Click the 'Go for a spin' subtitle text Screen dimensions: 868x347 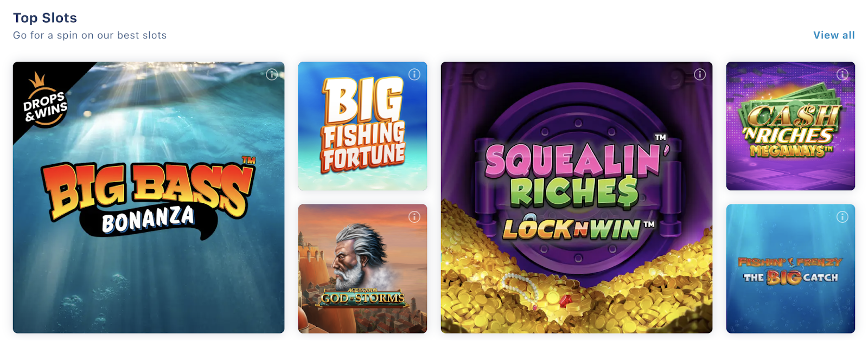(90, 35)
